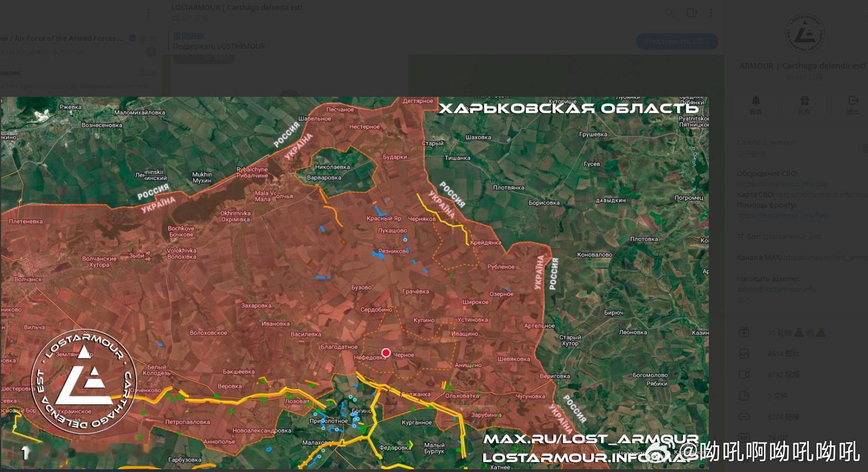Image resolution: width=868 pixels, height=472 pixels.
Task: Open the t.me/lost_armour channel link
Action: [765, 142]
